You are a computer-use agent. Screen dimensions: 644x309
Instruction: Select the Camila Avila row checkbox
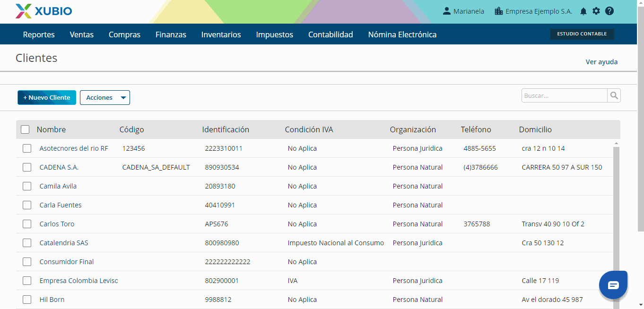point(27,186)
